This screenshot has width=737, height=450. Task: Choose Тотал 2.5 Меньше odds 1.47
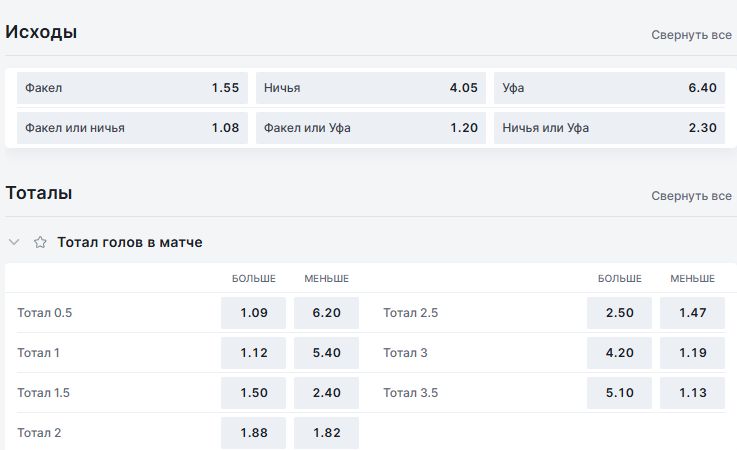[692, 313]
